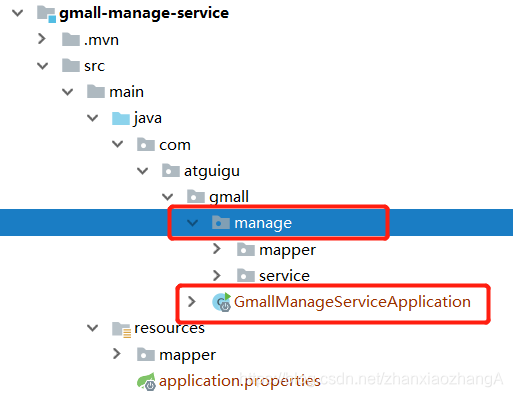
Task: Collapse the src folder chevron
Action: click(42, 66)
